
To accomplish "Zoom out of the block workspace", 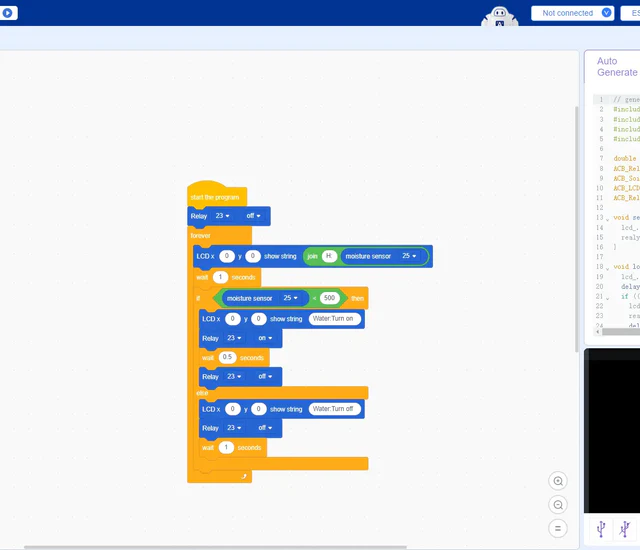I will pyautogui.click(x=558, y=505).
